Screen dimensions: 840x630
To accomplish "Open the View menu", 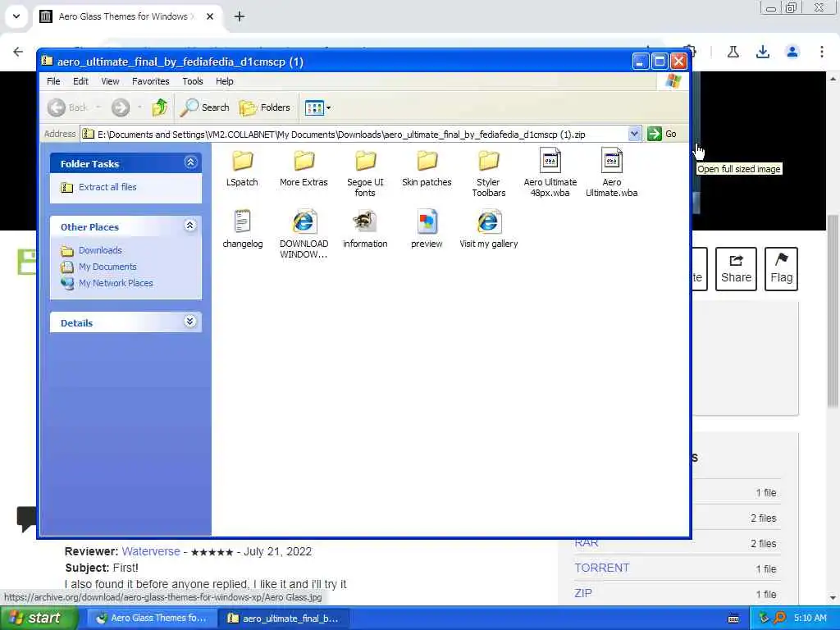I will pyautogui.click(x=111, y=81).
